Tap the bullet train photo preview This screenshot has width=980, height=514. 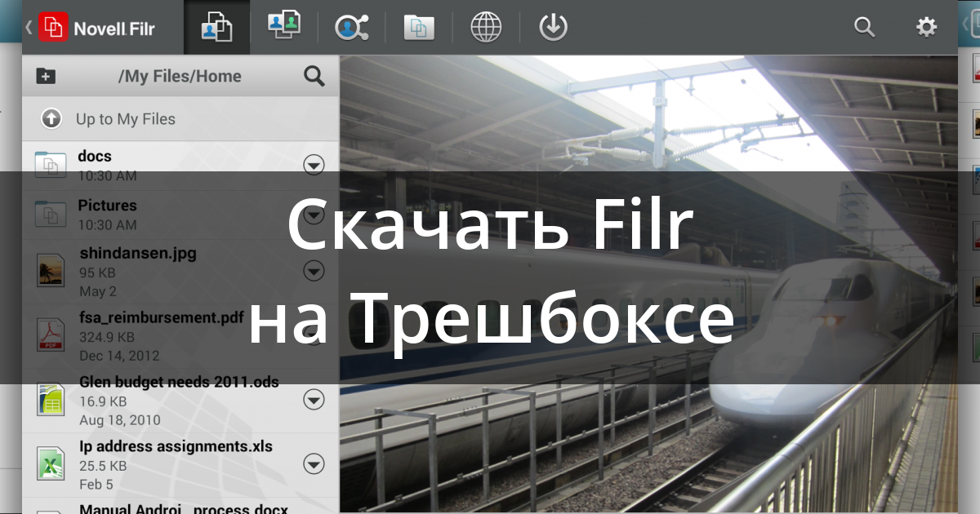[x=648, y=284]
